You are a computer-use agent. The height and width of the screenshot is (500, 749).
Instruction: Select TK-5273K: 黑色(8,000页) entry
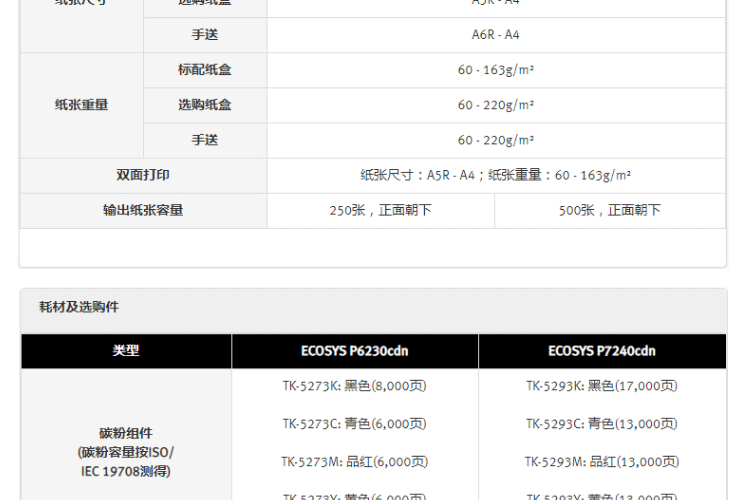pos(354,386)
